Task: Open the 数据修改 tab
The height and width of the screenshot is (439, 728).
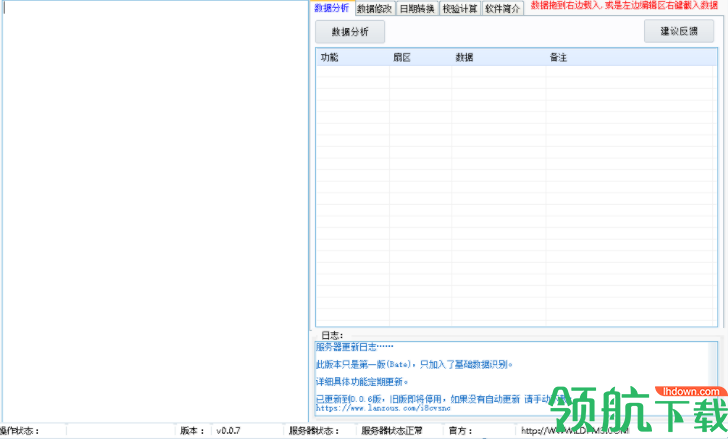Action: tap(375, 9)
